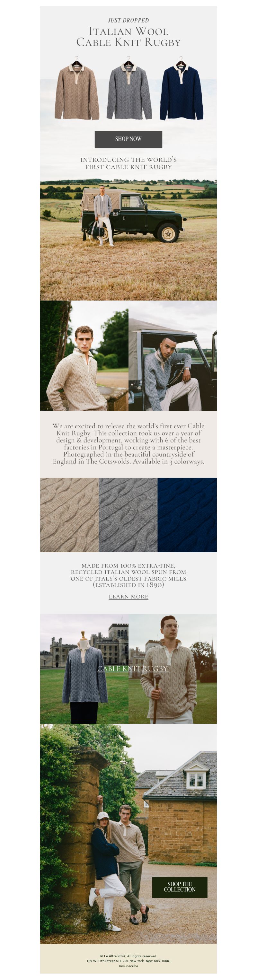This screenshot has width=257, height=980.
Task: Click the navy wool fabric swatch
Action: 187,515
